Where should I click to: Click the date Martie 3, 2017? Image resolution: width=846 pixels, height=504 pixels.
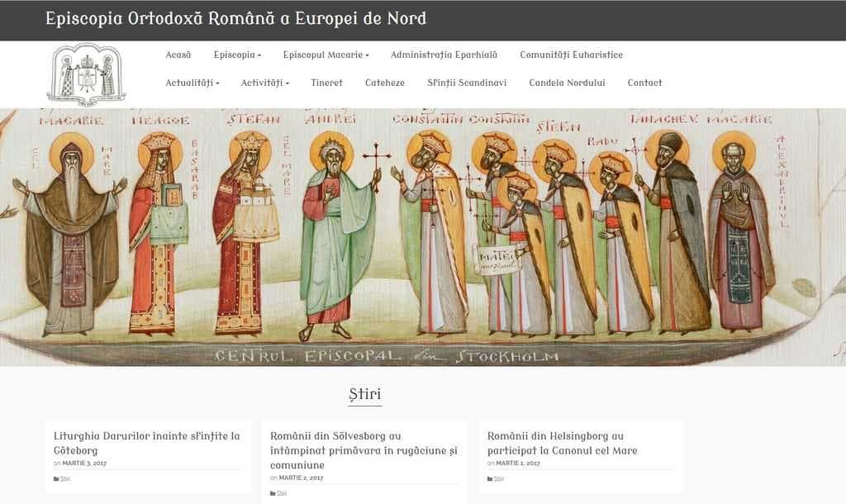coord(85,463)
